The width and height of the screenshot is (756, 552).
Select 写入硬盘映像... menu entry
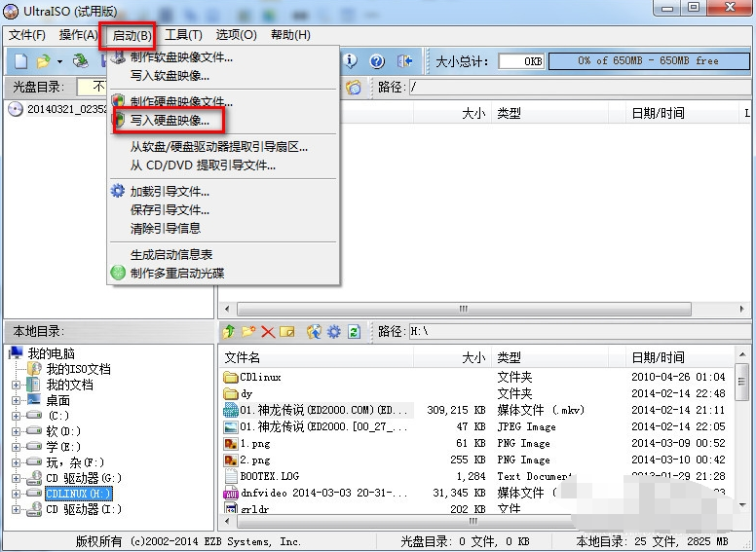click(x=223, y=120)
